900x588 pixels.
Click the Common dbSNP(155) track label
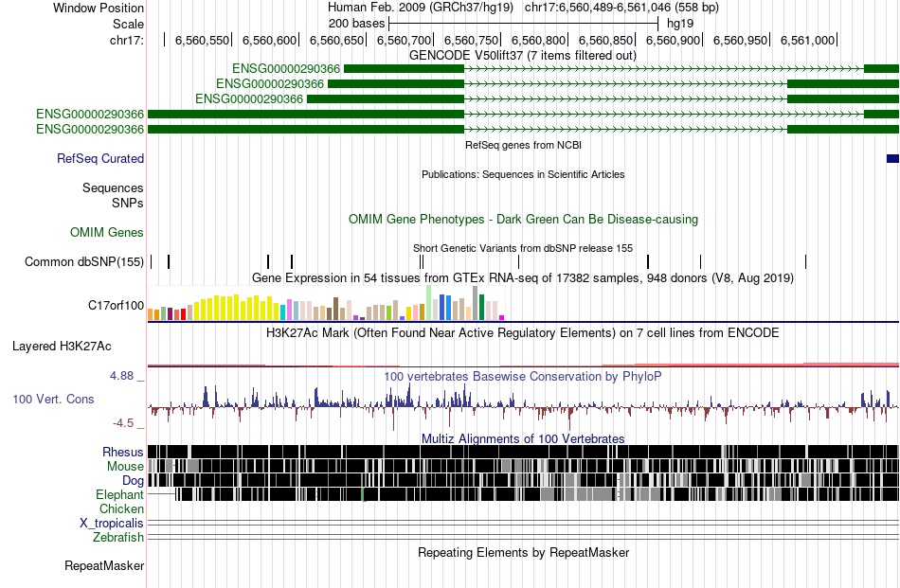[84, 261]
